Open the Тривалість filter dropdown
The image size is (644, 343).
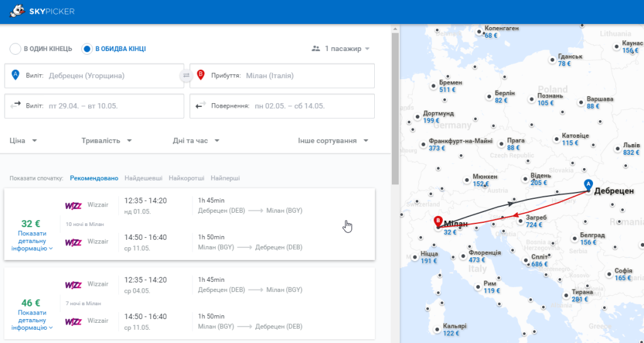coord(107,140)
